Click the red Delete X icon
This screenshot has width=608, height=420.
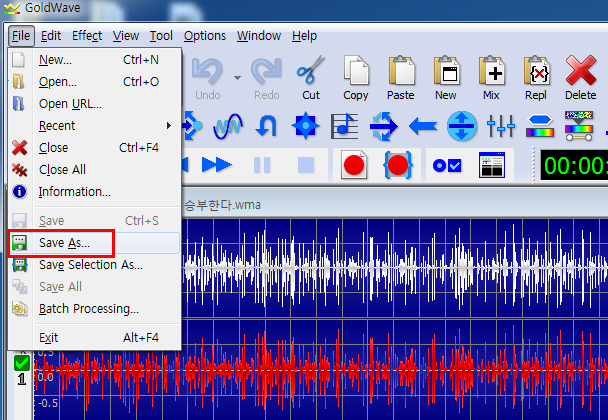click(x=580, y=78)
